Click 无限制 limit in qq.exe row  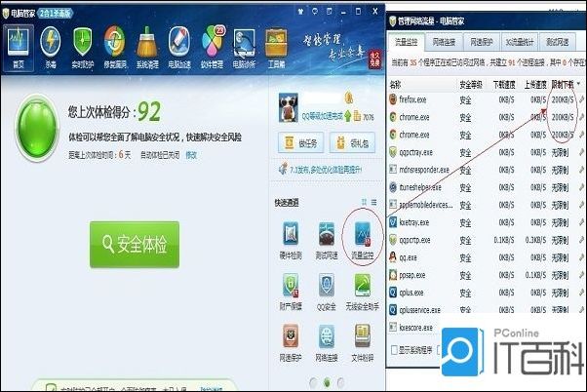click(560, 257)
